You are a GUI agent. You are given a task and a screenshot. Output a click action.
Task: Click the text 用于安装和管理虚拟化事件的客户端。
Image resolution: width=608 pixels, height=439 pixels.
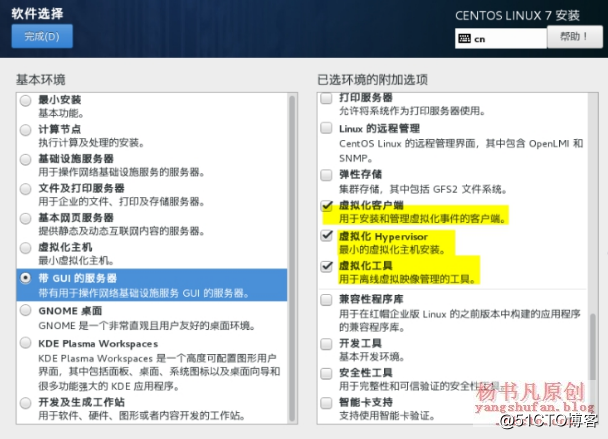[x=423, y=219]
